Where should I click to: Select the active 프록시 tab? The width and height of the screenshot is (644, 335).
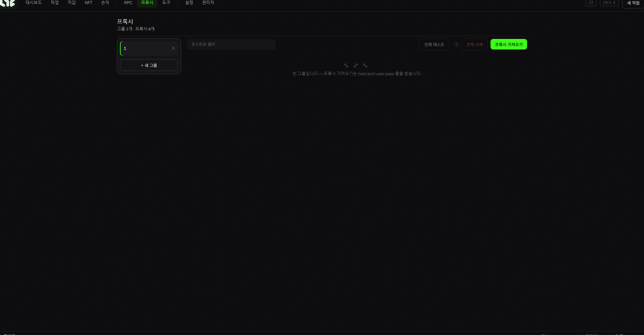click(147, 3)
